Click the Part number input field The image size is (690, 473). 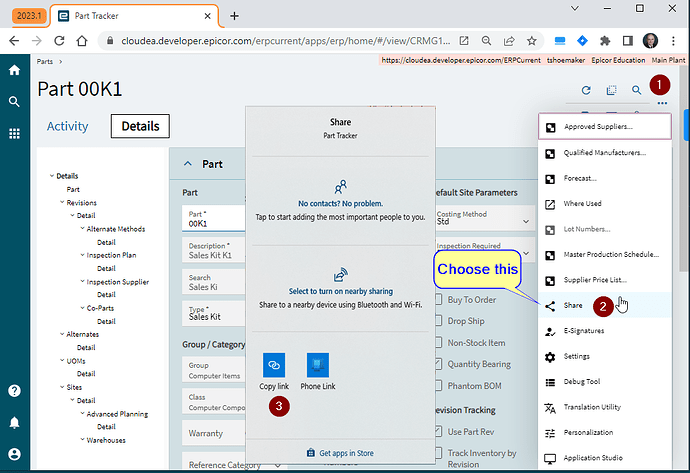pyautogui.click(x=213, y=219)
